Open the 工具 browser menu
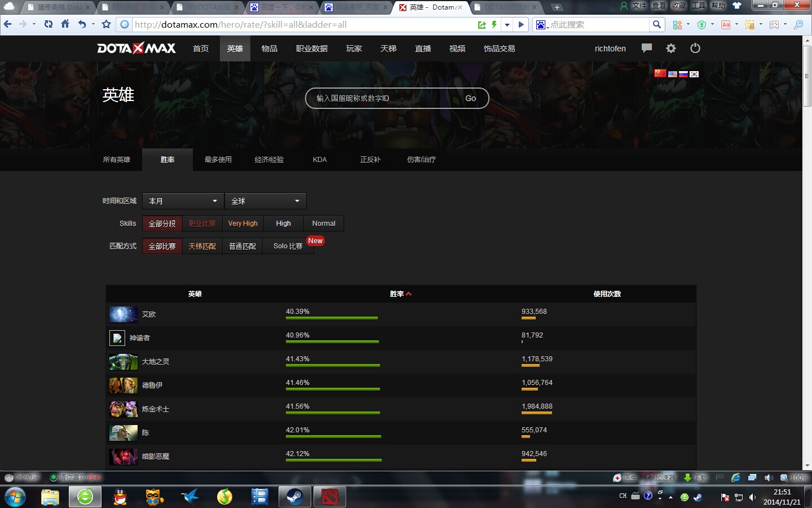This screenshot has height=508, width=812. (x=699, y=6)
